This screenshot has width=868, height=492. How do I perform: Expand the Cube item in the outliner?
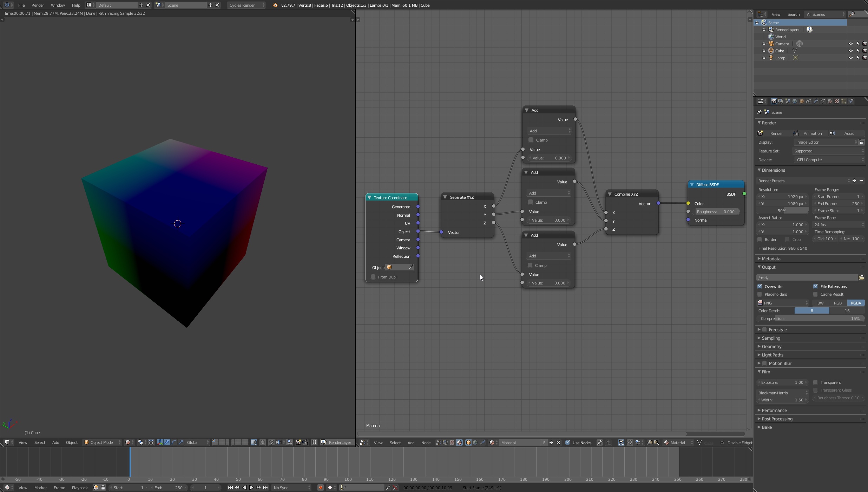point(764,51)
